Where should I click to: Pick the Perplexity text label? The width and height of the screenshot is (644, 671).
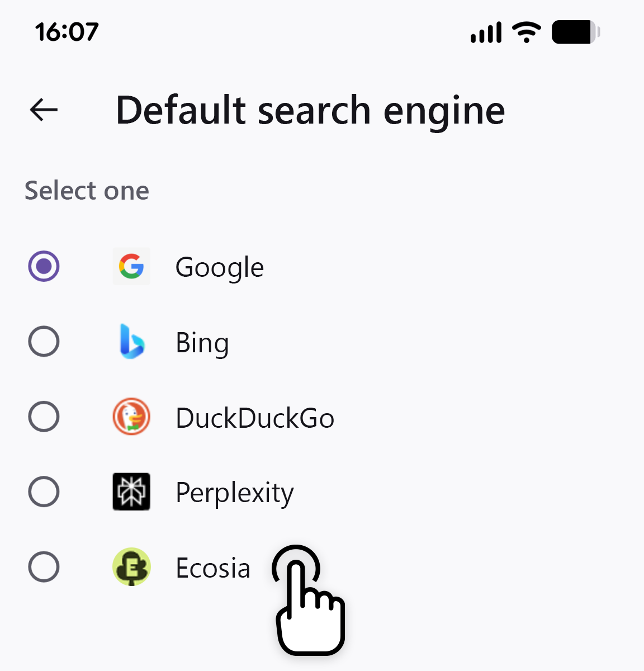tap(235, 493)
